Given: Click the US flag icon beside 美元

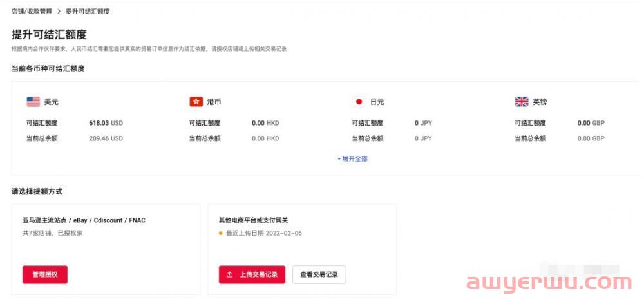Looking at the screenshot, I should click(33, 102).
